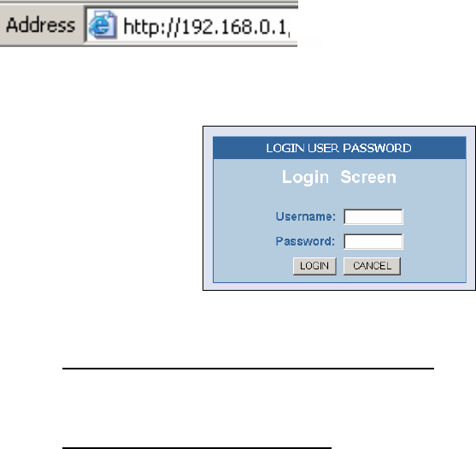Dismiss using the CANCEL button
476x449 pixels.
pos(372,266)
